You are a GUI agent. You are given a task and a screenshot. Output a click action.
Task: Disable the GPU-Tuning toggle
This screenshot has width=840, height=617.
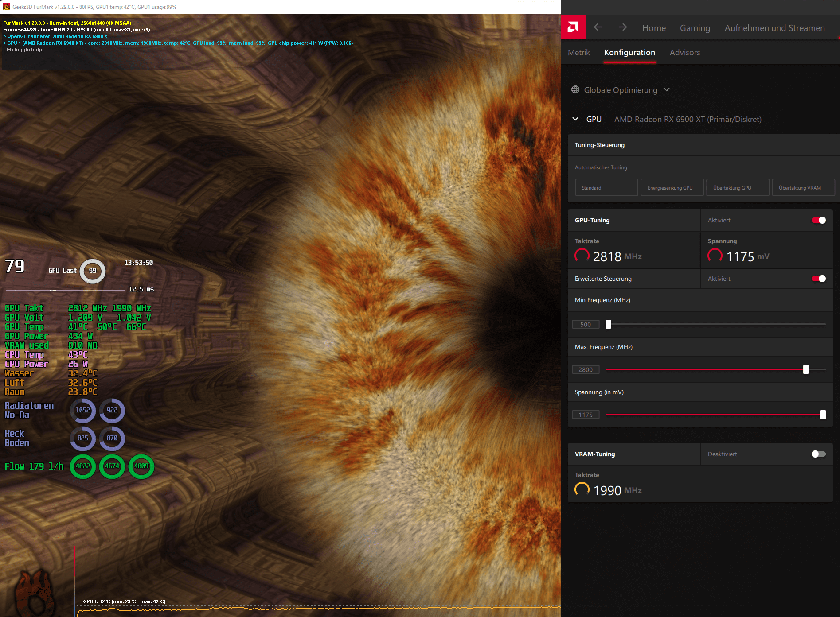click(x=818, y=220)
